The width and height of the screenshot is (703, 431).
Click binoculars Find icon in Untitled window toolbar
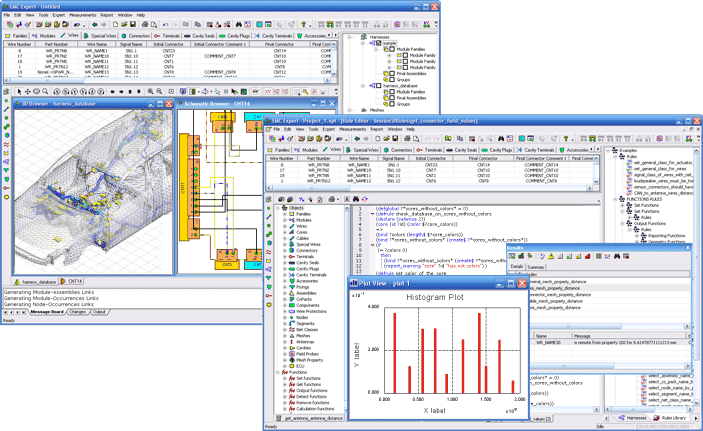click(239, 25)
